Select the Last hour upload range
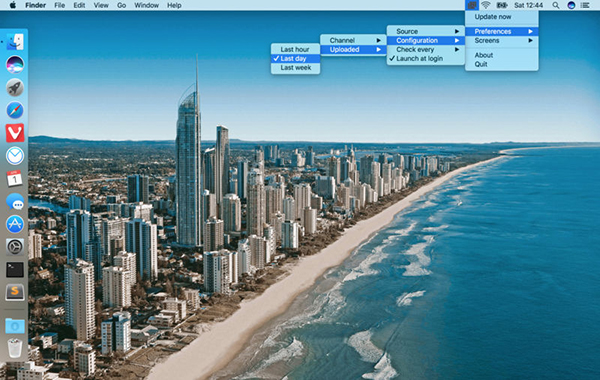The image size is (600, 380). (x=295, y=49)
